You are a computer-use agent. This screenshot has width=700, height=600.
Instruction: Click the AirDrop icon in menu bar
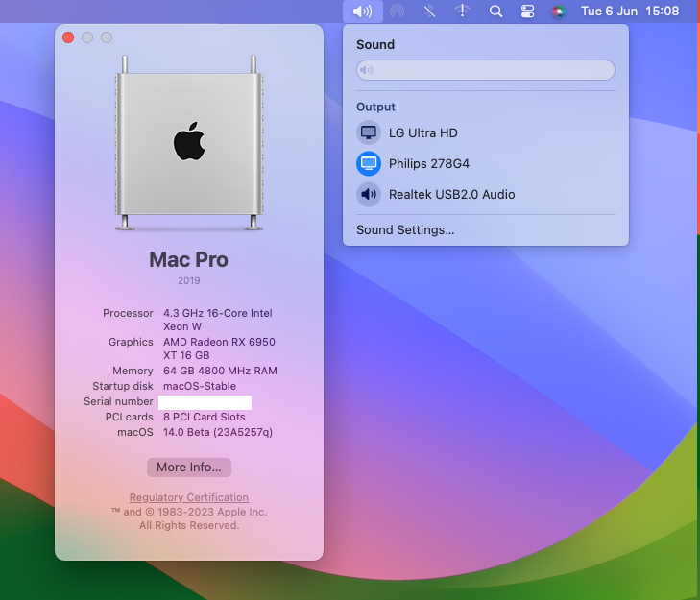[397, 12]
